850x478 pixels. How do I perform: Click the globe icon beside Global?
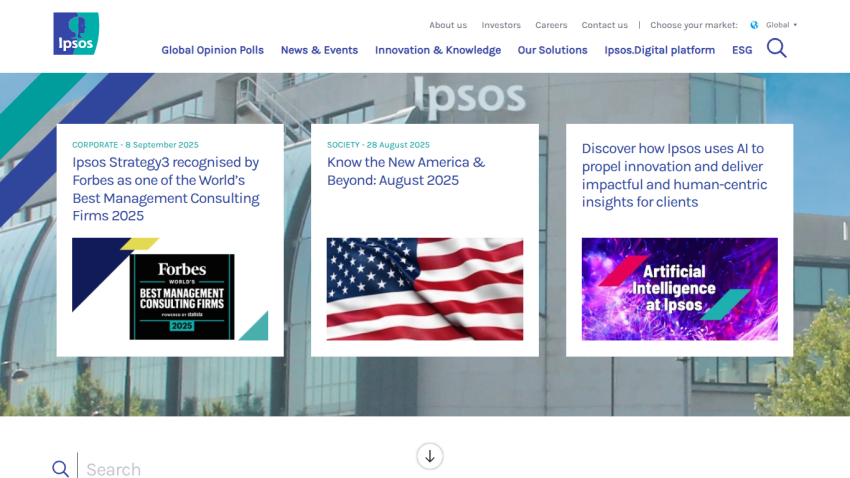coord(754,25)
